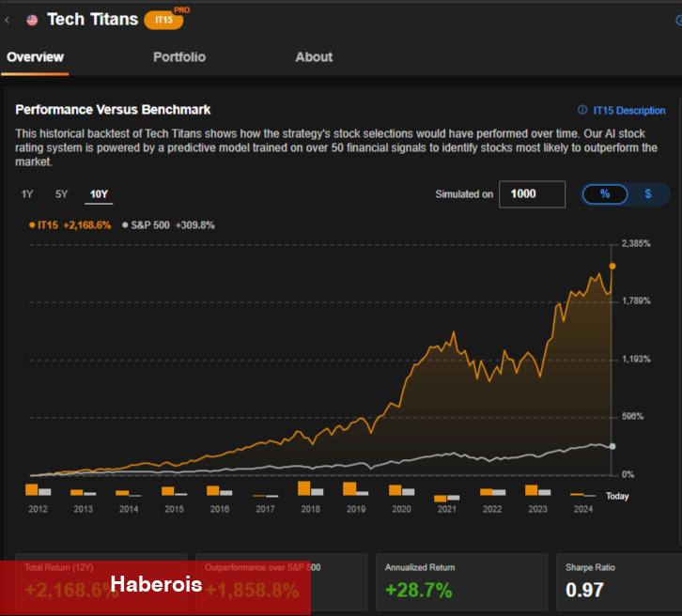Switch chart display to dollar mode
The width and height of the screenshot is (682, 616).
coord(648,193)
